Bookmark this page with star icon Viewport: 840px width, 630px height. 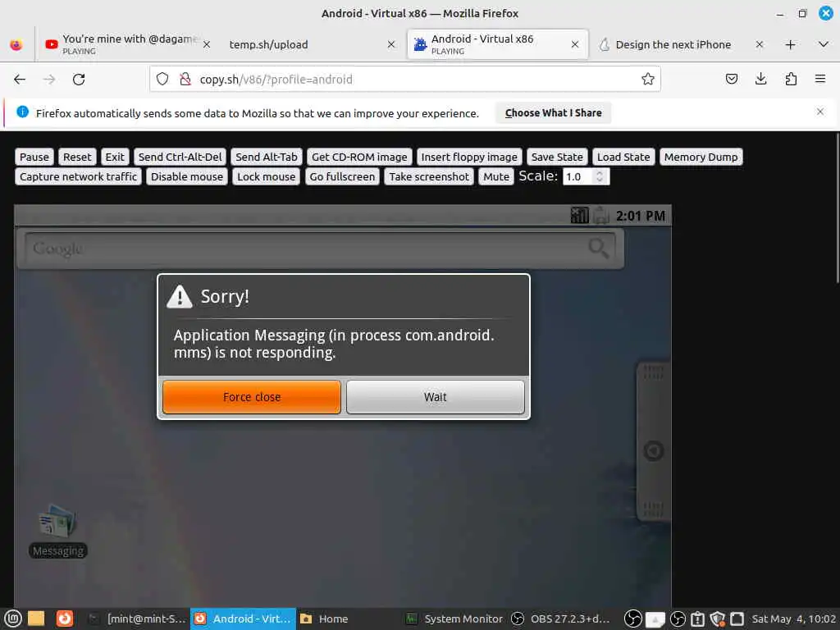[x=648, y=80]
